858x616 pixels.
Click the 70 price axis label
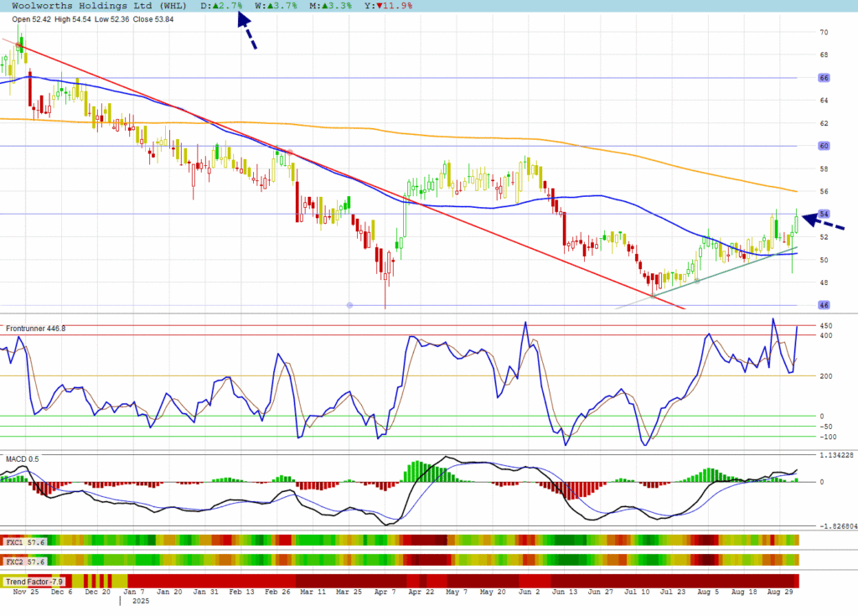tap(824, 33)
